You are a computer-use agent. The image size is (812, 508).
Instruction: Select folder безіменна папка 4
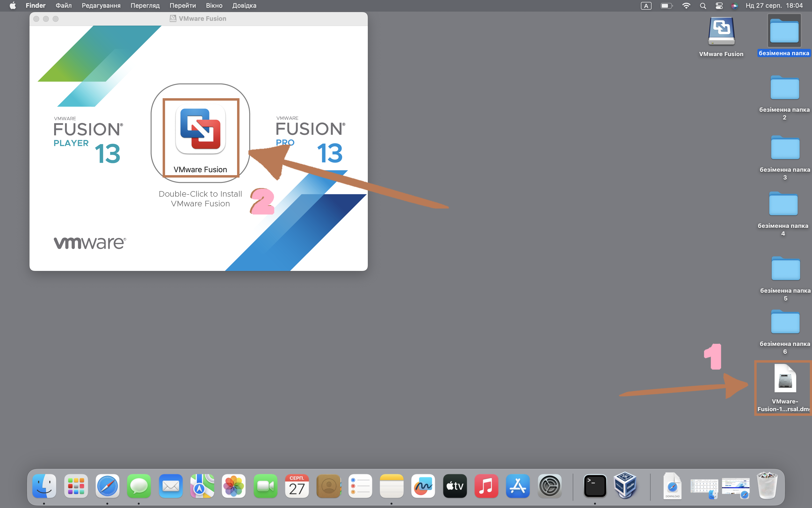point(783,204)
